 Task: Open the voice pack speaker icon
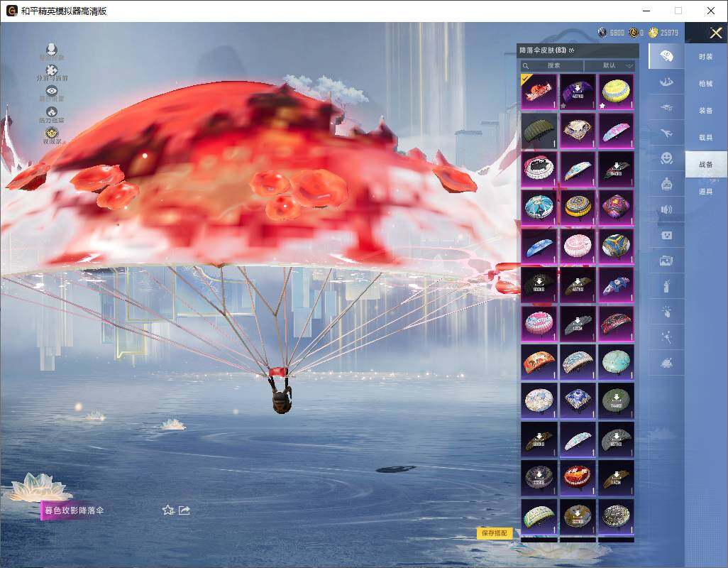[x=667, y=210]
